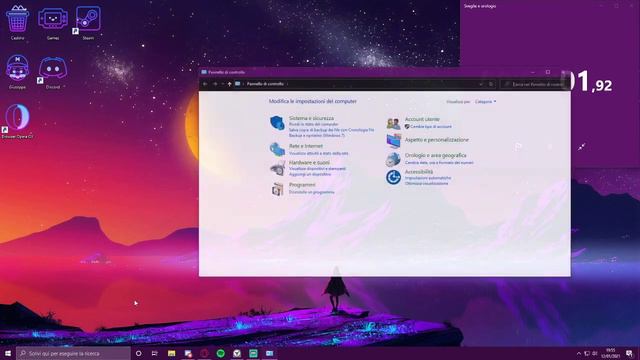Open Sistema e sicurezza category
The image size is (640, 360).
[x=311, y=118]
